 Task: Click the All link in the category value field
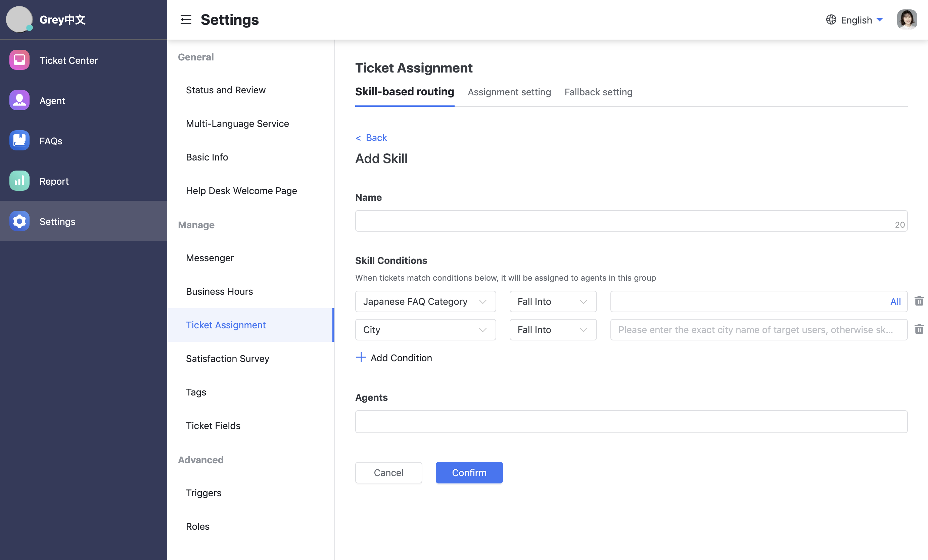coord(896,301)
